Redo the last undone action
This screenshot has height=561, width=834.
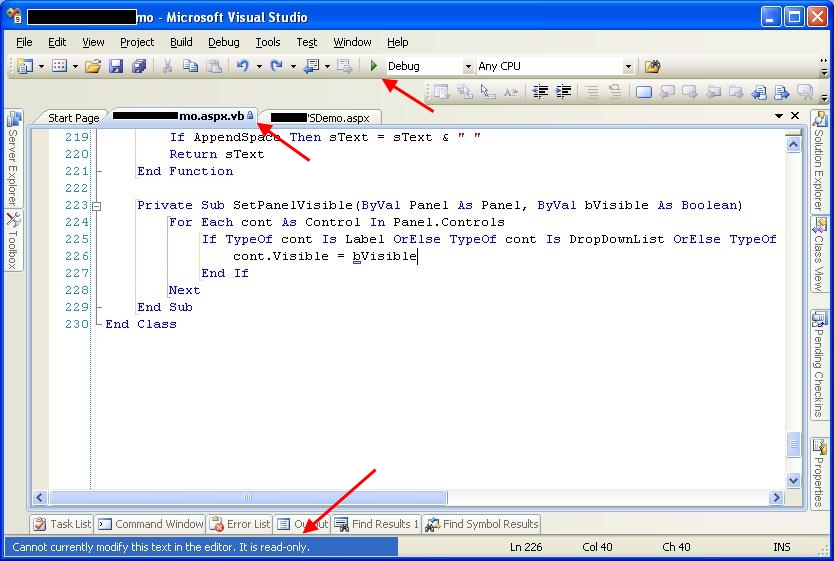pos(277,66)
